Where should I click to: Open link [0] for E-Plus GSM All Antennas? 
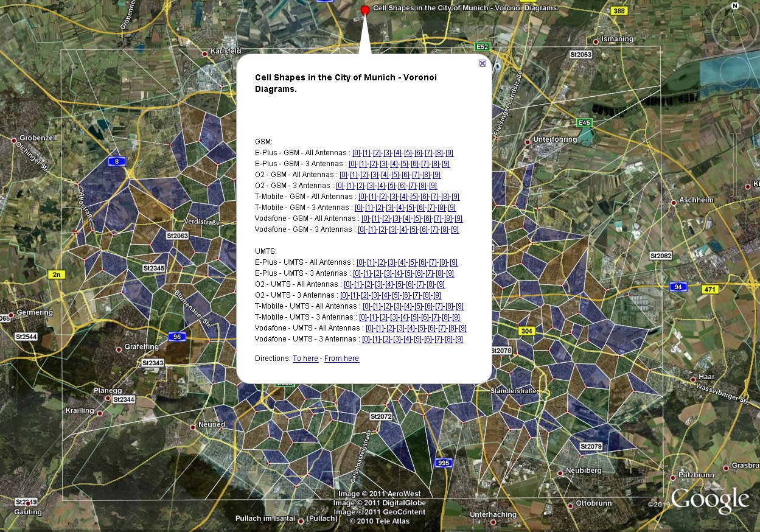(357, 153)
